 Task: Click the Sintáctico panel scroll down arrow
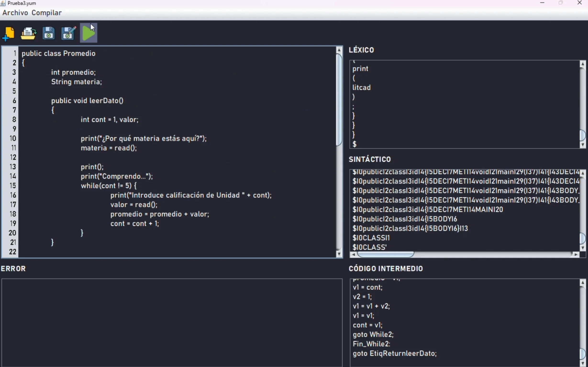tap(583, 248)
